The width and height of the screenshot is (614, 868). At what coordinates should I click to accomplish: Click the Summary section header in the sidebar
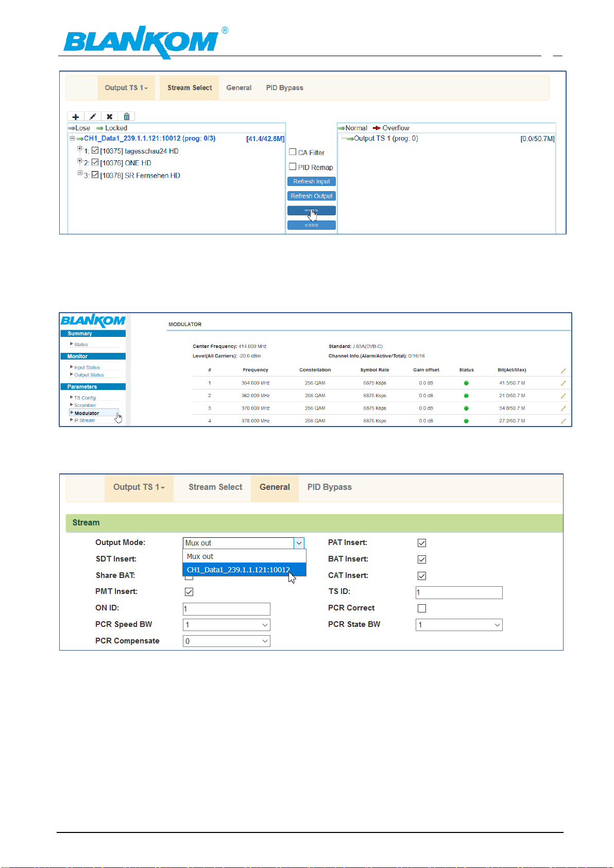[x=93, y=334]
